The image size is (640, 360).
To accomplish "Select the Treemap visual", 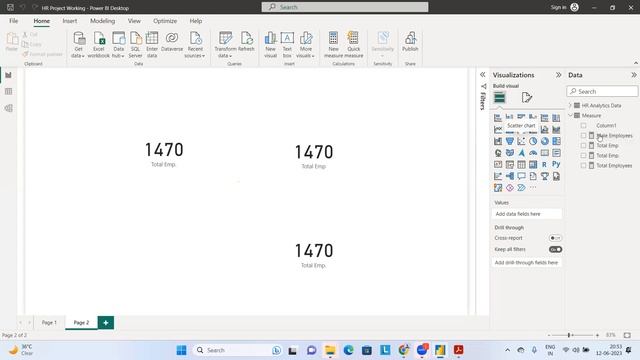I will click(556, 141).
